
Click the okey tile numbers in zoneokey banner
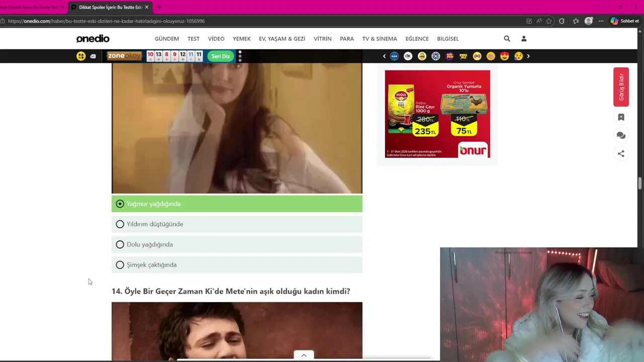pos(175,56)
